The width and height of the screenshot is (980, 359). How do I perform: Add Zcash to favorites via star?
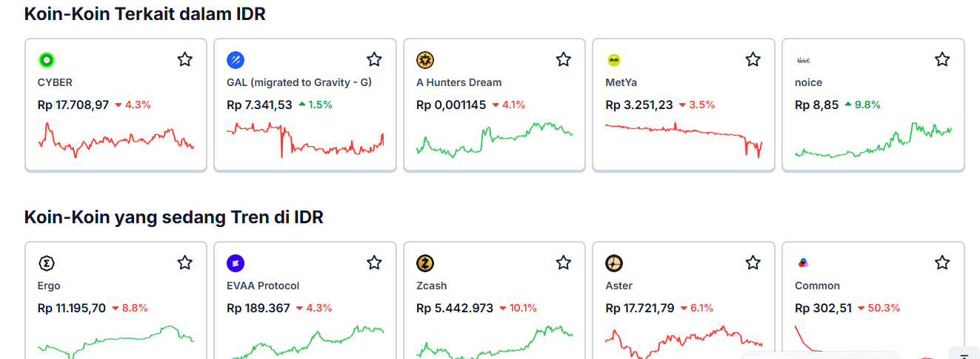[x=564, y=263]
